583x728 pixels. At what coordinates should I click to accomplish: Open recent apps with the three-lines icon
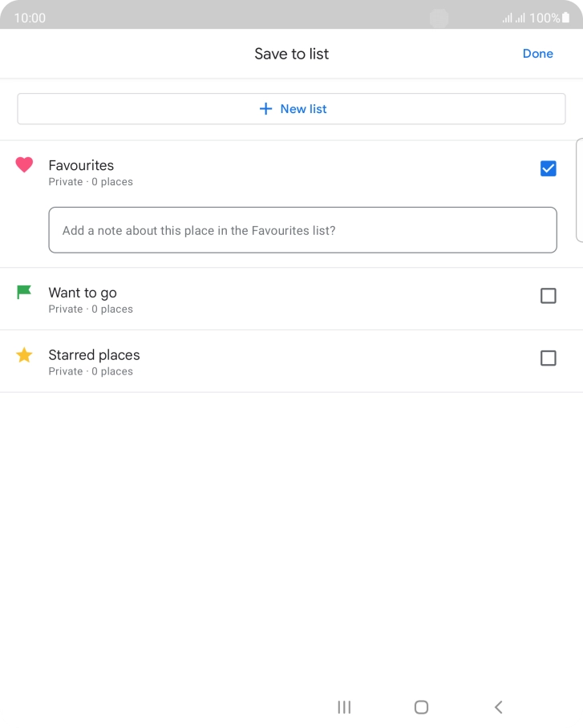(x=344, y=706)
